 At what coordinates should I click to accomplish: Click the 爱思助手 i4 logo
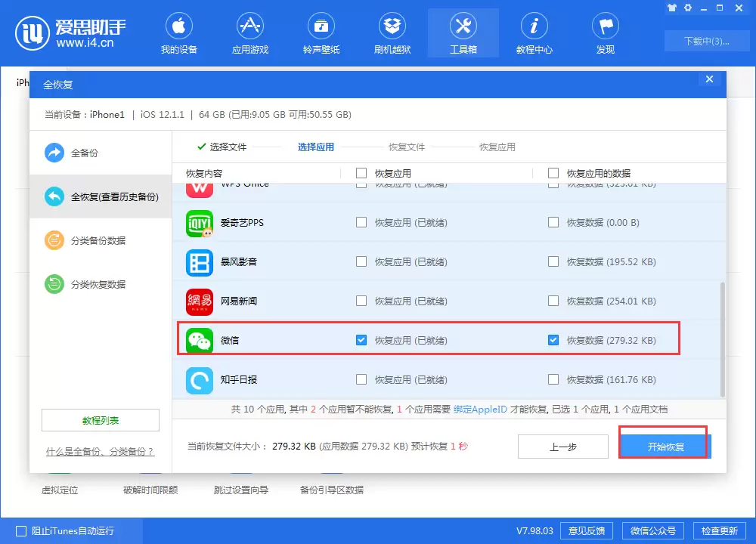[x=71, y=32]
